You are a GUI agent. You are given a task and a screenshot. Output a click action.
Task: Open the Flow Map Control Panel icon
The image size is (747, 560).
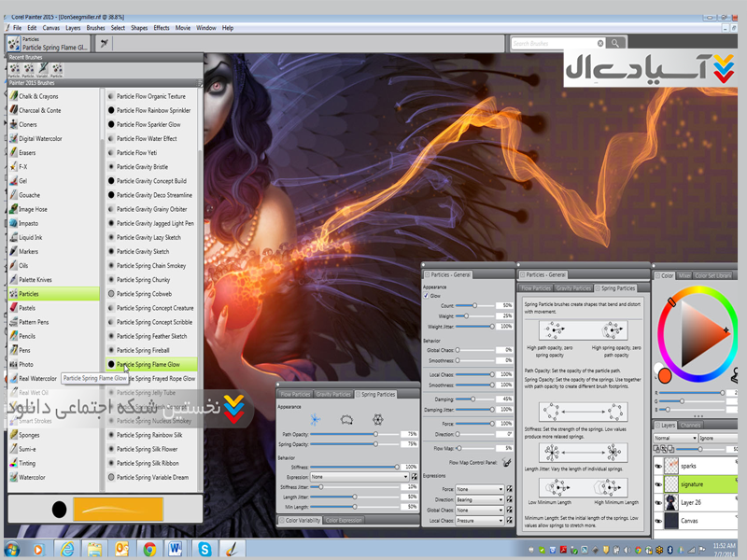(507, 461)
